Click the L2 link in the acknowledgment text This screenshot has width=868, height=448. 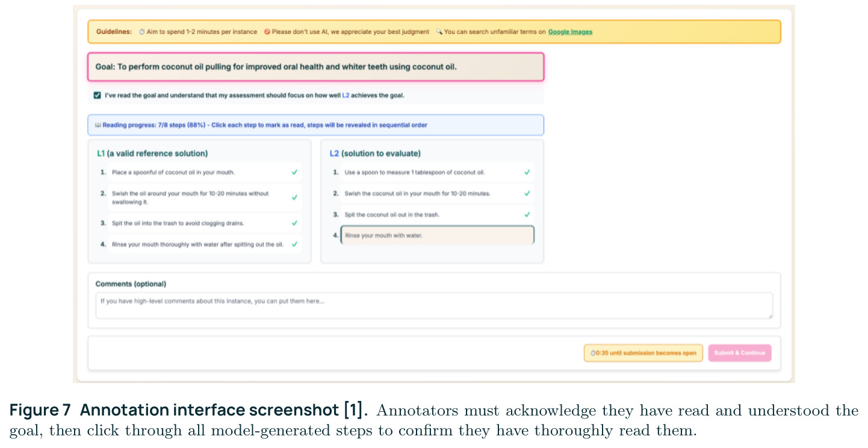click(x=346, y=95)
